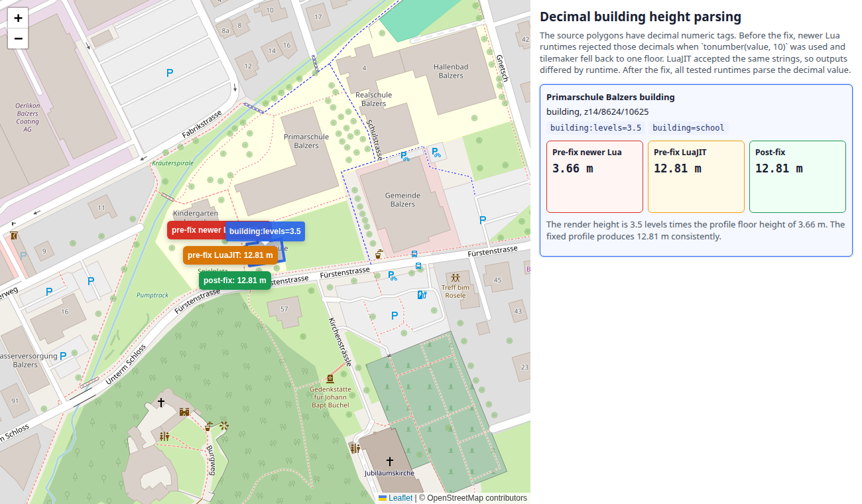Click the building=school tag chip
The width and height of the screenshot is (862, 504).
(x=688, y=128)
